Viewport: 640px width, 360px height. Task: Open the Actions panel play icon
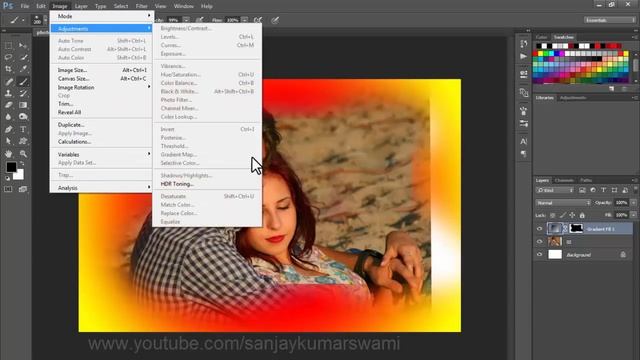(524, 56)
